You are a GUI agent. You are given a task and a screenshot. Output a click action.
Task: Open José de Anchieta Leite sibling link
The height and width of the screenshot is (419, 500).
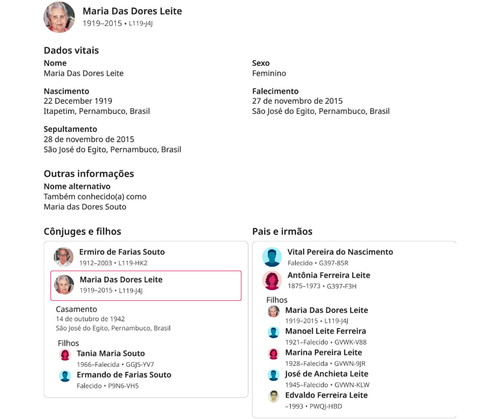tap(326, 374)
